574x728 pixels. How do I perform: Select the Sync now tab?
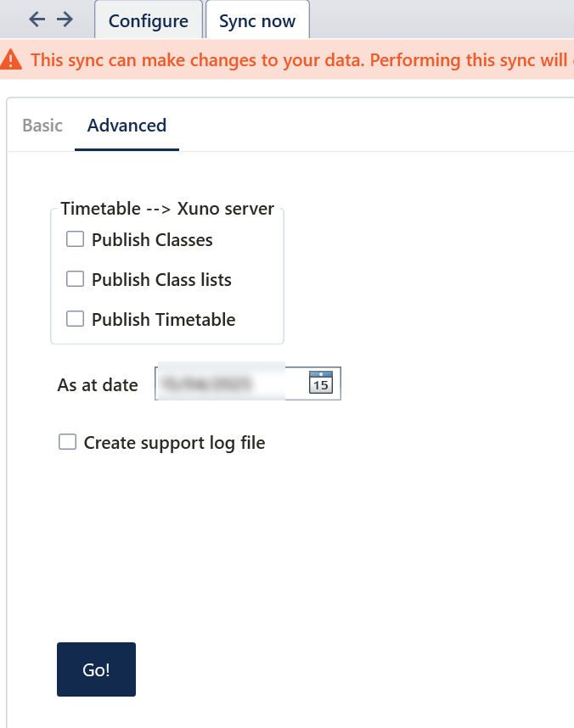pos(257,20)
